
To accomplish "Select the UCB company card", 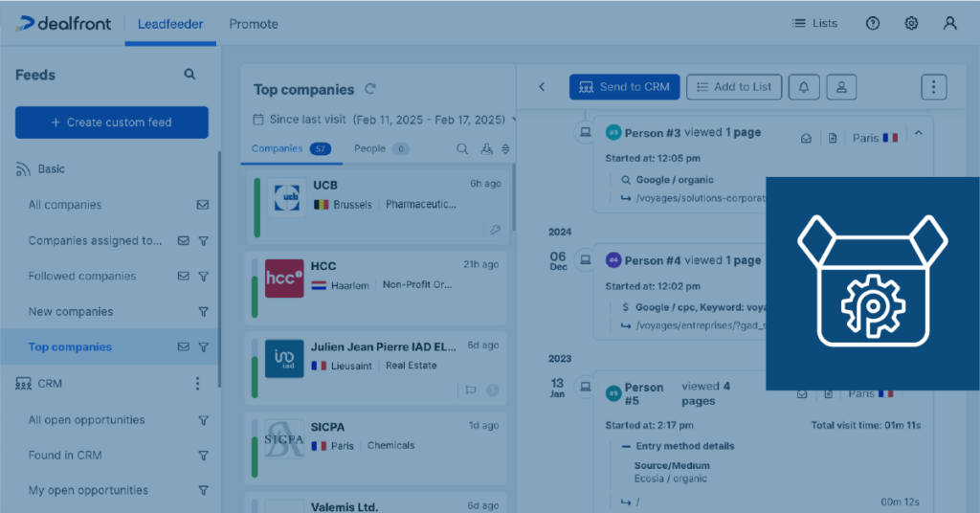I will (x=377, y=207).
